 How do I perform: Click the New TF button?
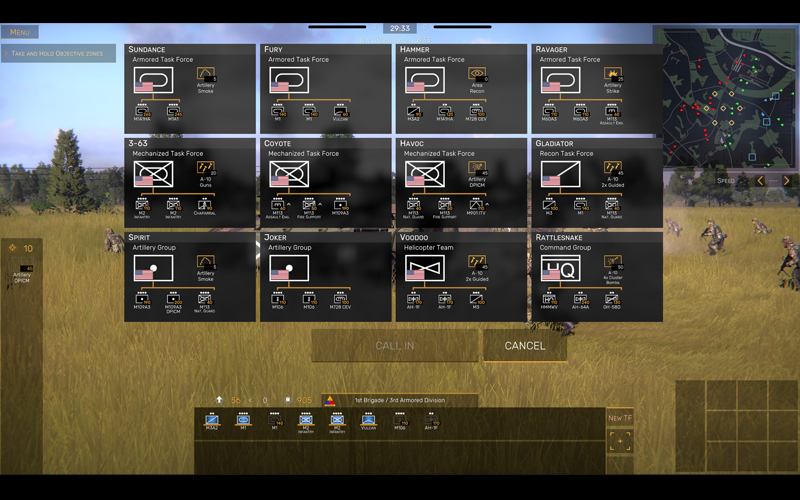point(620,418)
